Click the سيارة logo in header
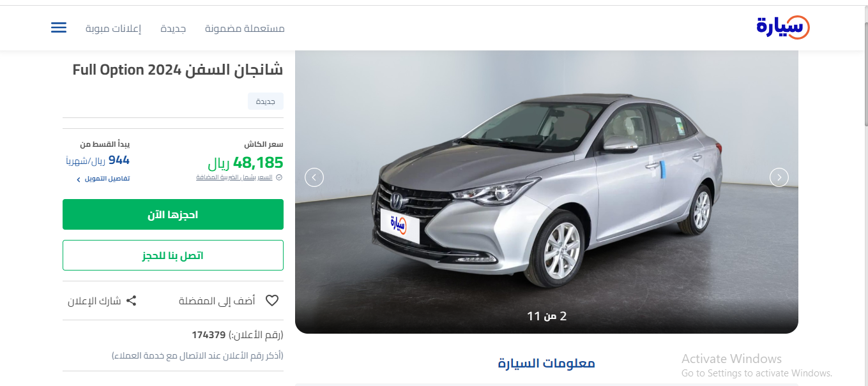The image size is (868, 386). point(783,27)
